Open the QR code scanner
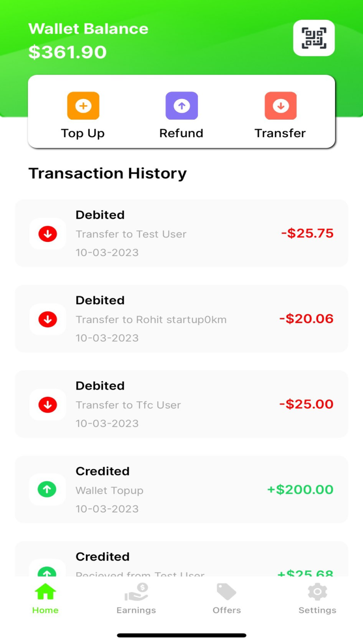The image size is (363, 644). (x=314, y=38)
